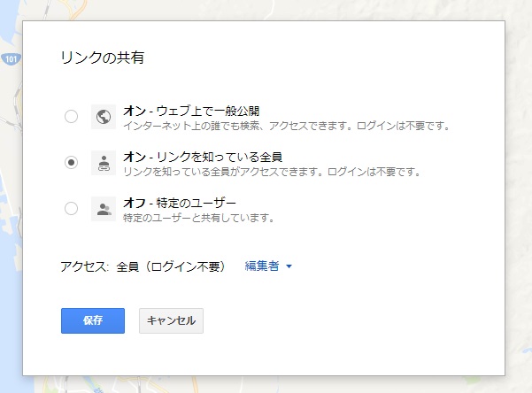The width and height of the screenshot is (532, 393).
Task: Click the person-with-link icon
Action: click(x=103, y=162)
